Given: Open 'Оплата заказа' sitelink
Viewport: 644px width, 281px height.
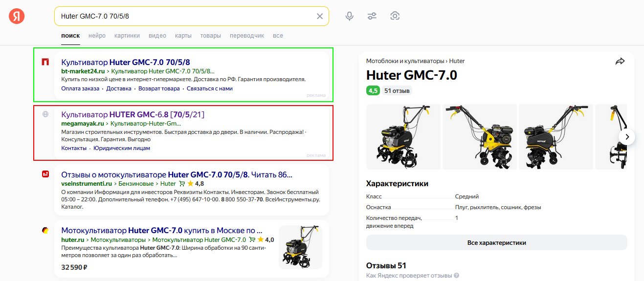Looking at the screenshot, I should (80, 88).
